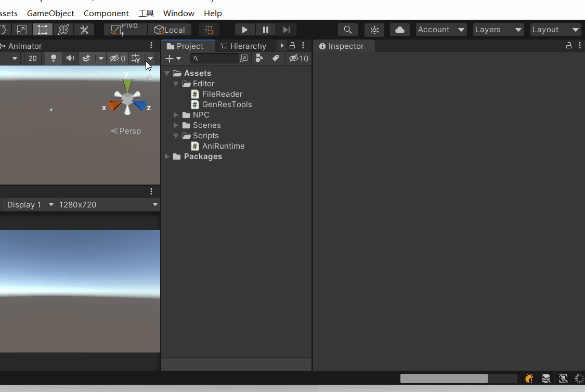Open search-by-type filter icon
585x392 pixels.
(x=259, y=59)
